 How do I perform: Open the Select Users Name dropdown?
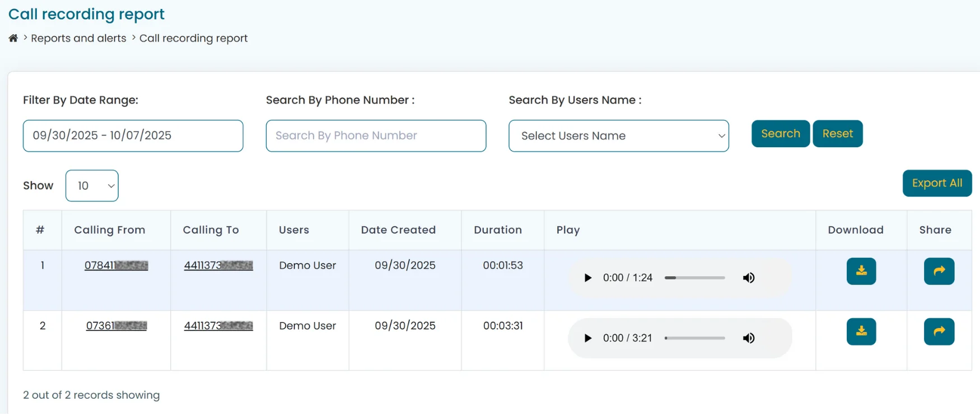[x=618, y=136]
